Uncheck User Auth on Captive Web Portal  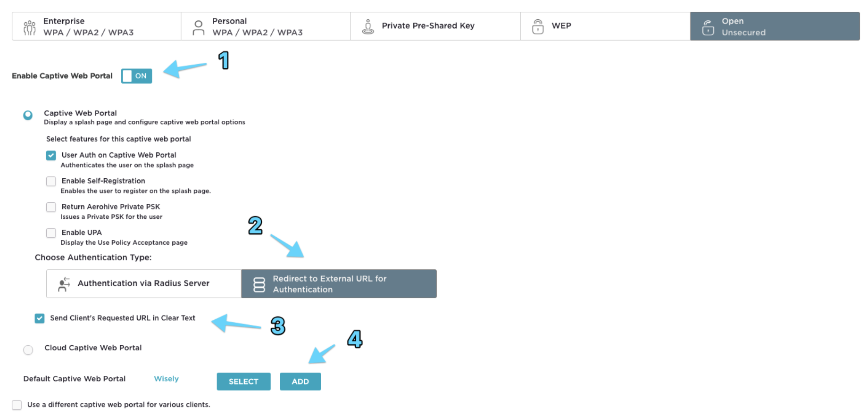[51, 155]
